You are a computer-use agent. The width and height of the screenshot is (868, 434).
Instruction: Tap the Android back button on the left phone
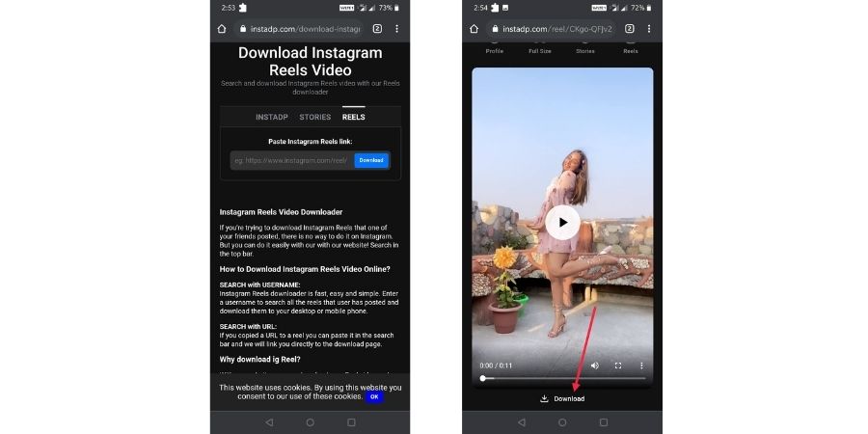pyautogui.click(x=269, y=421)
